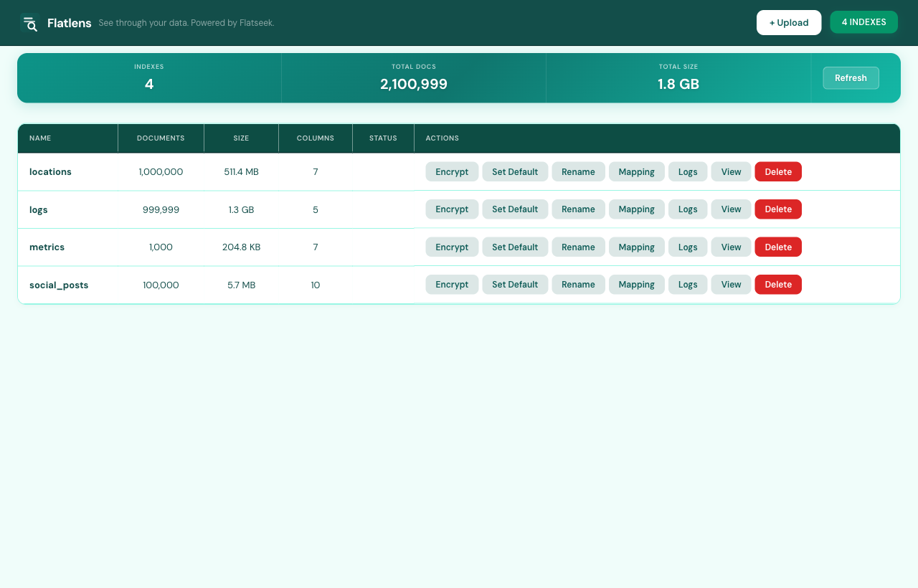
Task: Set logs as the default index
Action: [x=515, y=209]
